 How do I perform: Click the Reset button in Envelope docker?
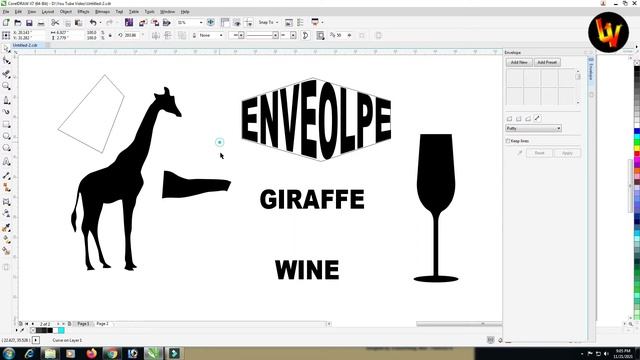(539, 153)
